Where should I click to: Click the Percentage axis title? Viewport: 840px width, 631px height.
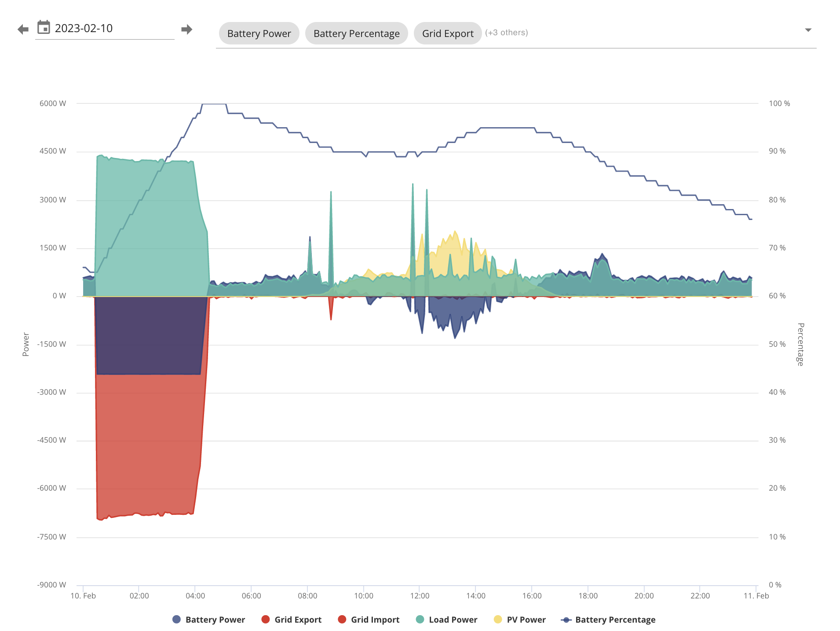point(801,344)
